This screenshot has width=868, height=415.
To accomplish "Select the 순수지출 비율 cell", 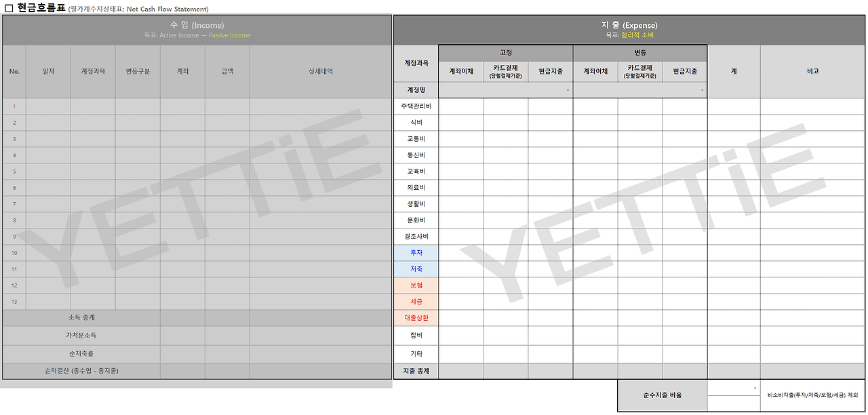I will tap(661, 395).
